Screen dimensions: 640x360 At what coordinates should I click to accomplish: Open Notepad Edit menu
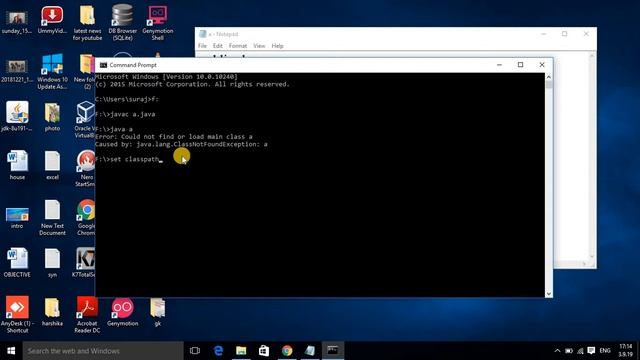pos(218,46)
